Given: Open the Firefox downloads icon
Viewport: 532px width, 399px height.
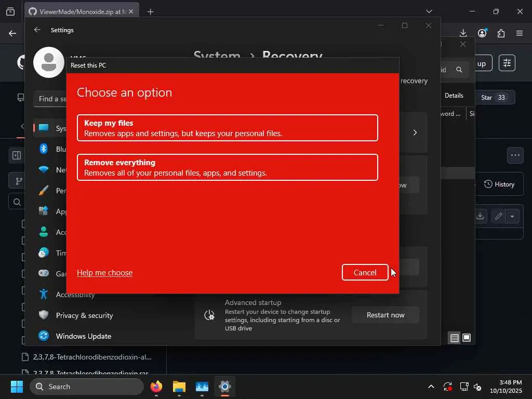Looking at the screenshot, I should pyautogui.click(x=463, y=33).
